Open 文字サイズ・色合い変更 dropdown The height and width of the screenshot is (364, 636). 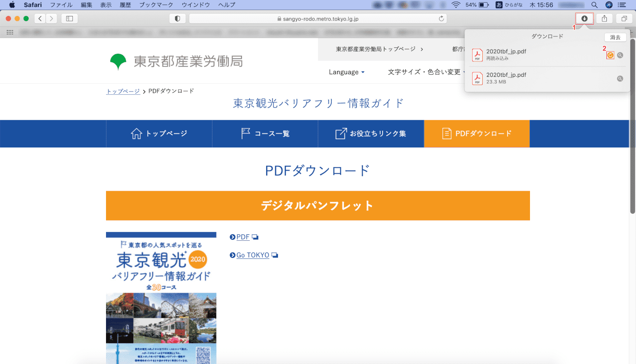tap(427, 72)
